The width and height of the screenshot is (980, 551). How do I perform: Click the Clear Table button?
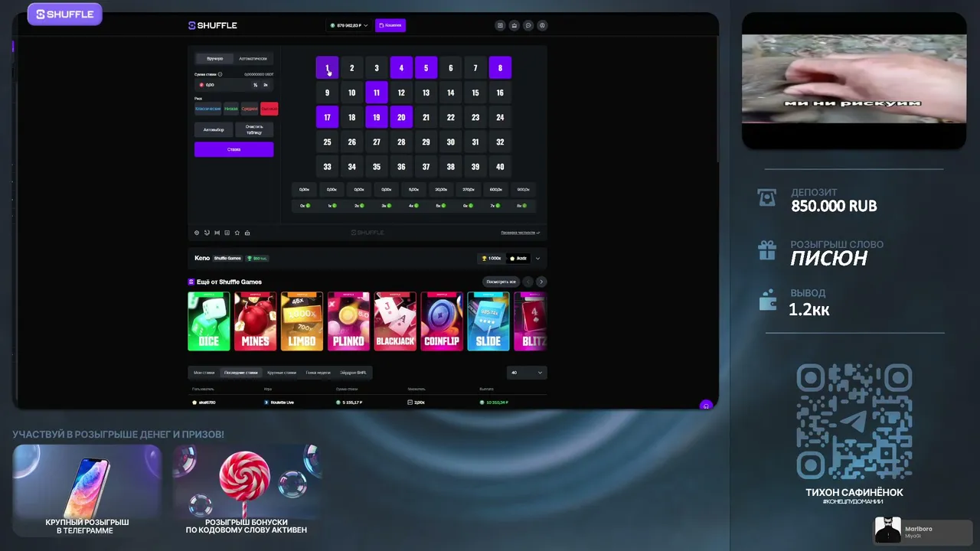[254, 129]
